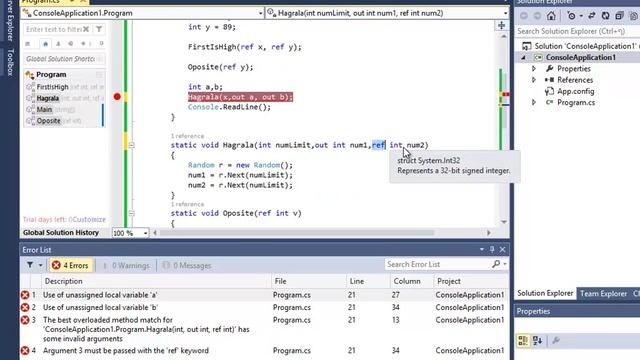
Task: Collapse the ConsoleApplication1 project node
Action: pyautogui.click(x=524, y=58)
